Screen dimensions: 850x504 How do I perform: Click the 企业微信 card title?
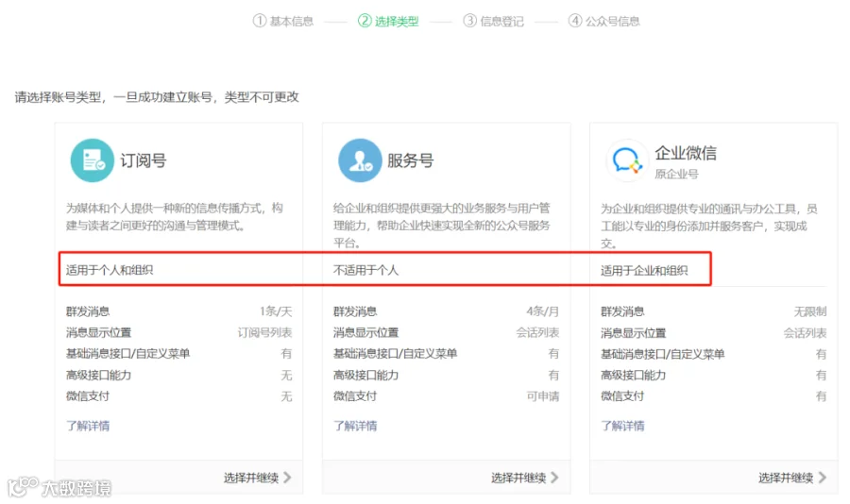(686, 153)
